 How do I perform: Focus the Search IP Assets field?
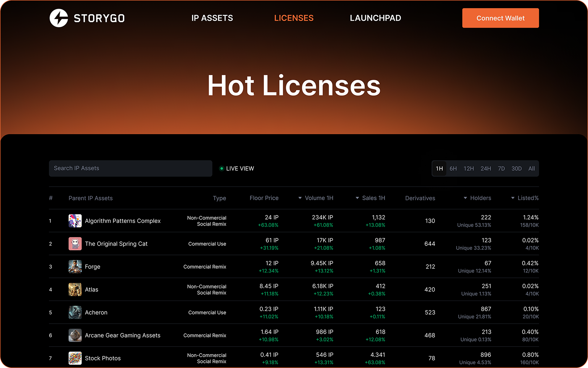pos(131,168)
